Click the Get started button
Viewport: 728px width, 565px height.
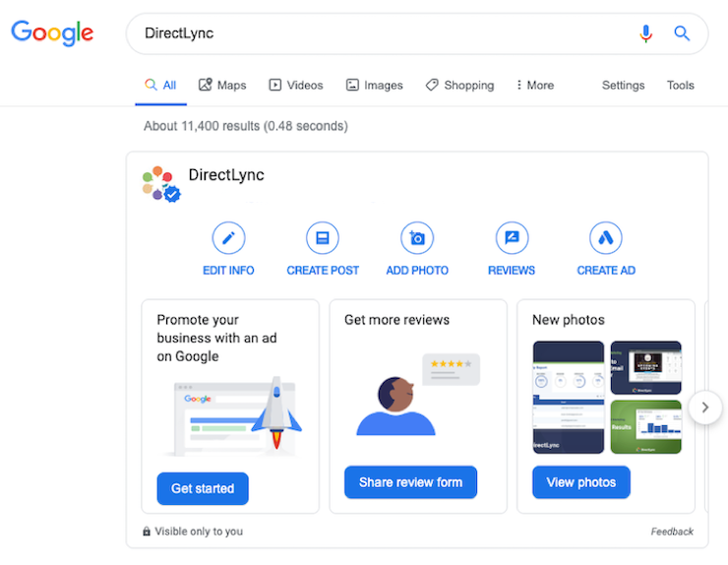tap(203, 488)
